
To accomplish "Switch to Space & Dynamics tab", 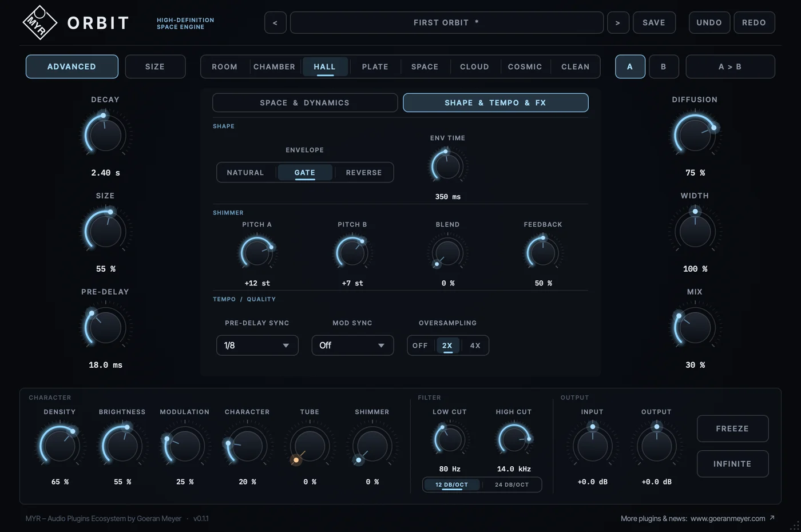I will point(305,103).
